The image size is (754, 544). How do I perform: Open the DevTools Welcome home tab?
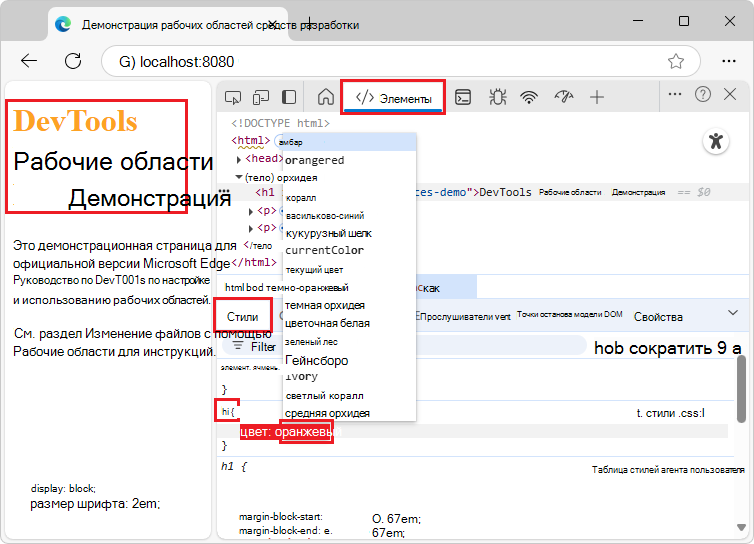click(x=326, y=97)
